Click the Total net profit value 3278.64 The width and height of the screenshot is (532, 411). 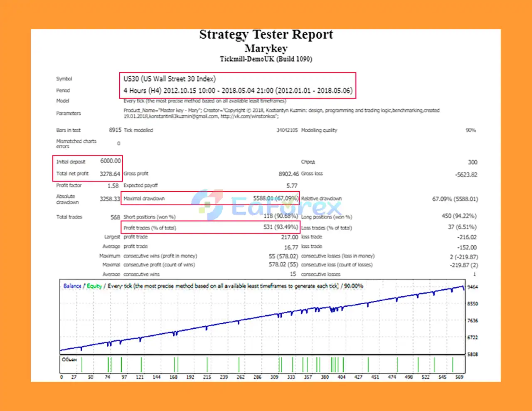[110, 173]
